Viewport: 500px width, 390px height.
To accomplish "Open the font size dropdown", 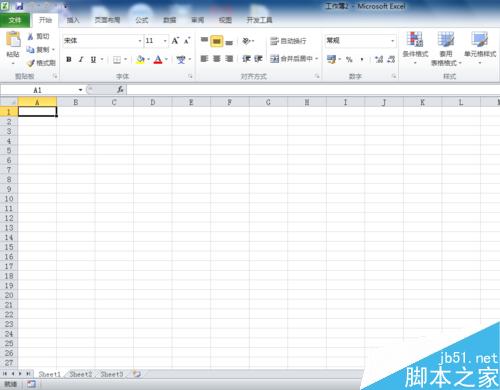I will [165, 41].
